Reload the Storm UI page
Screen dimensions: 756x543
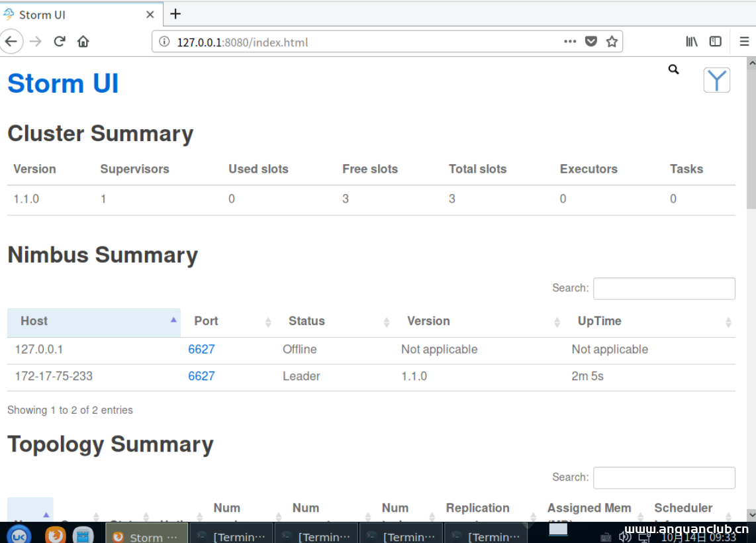click(60, 42)
